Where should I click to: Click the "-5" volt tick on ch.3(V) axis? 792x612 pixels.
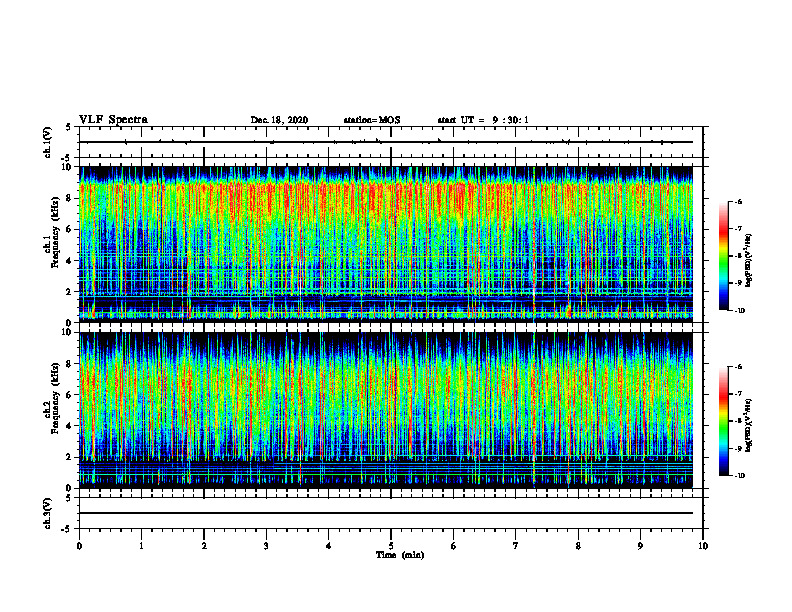pyautogui.click(x=67, y=529)
